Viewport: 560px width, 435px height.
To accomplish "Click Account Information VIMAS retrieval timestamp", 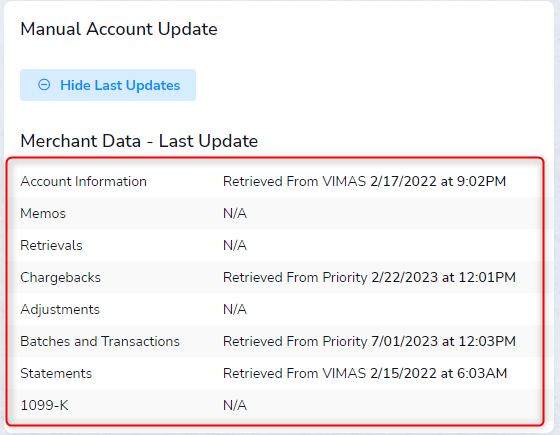I will click(x=364, y=181).
